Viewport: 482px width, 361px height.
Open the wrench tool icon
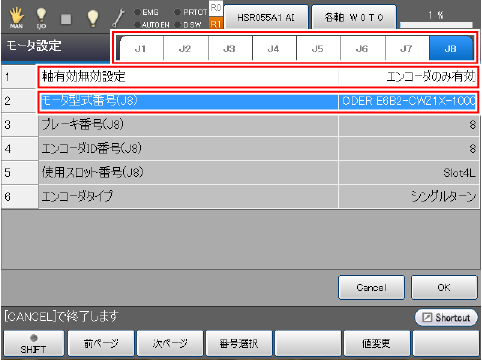118,18
